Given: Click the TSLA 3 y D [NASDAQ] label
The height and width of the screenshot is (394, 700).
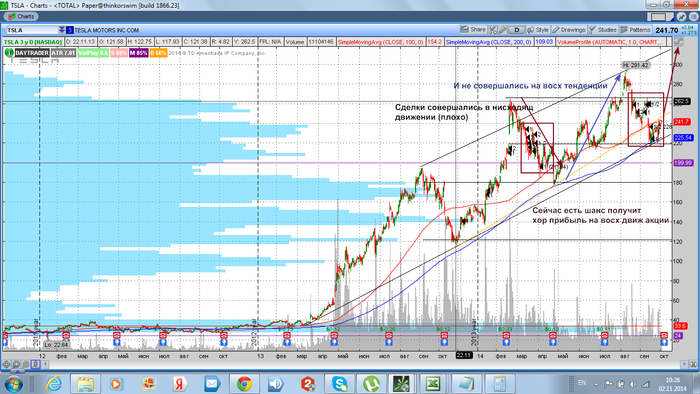Looking at the screenshot, I should (33, 42).
